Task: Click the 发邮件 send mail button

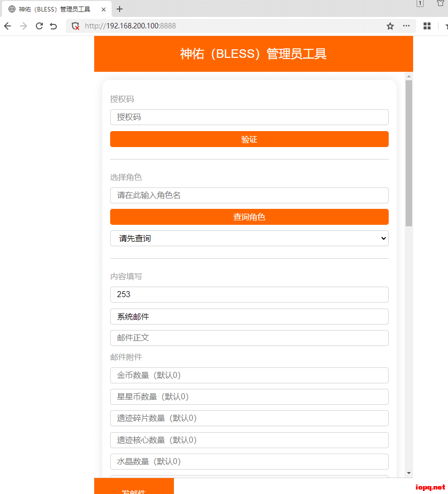Action: [134, 490]
